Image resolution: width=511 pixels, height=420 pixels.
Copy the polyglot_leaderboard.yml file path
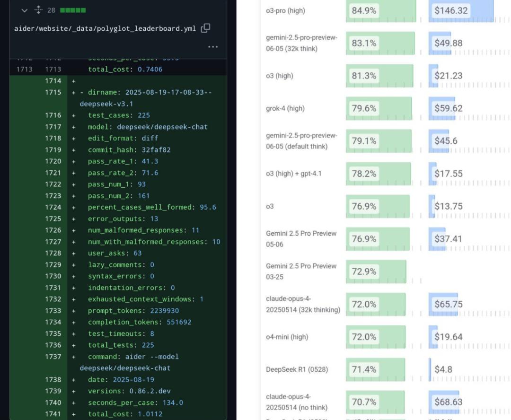pyautogui.click(x=205, y=28)
